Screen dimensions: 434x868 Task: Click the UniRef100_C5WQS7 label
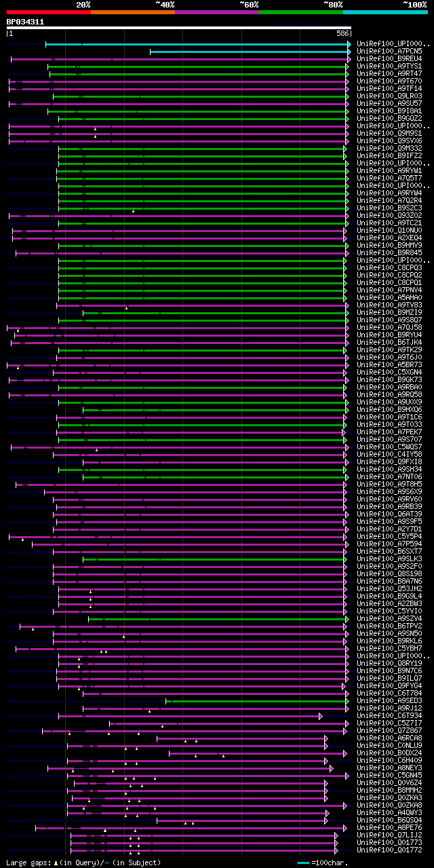tap(389, 447)
